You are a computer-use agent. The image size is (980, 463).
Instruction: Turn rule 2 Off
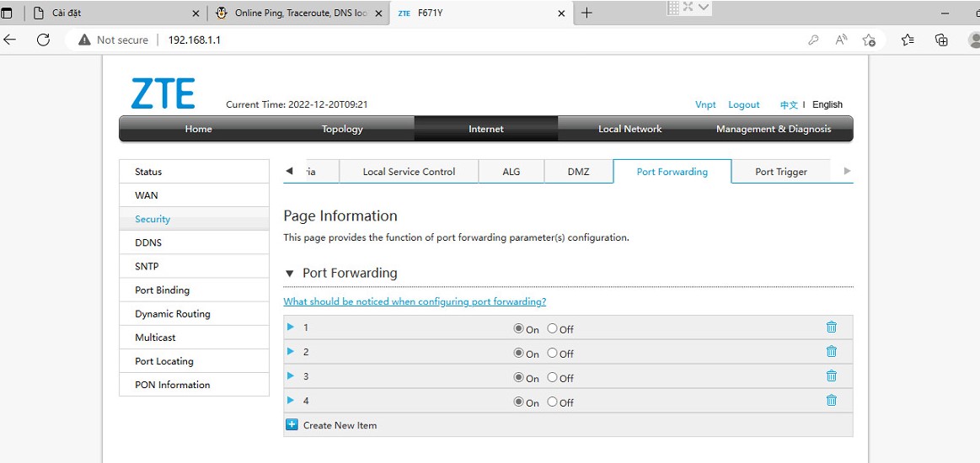pyautogui.click(x=553, y=354)
